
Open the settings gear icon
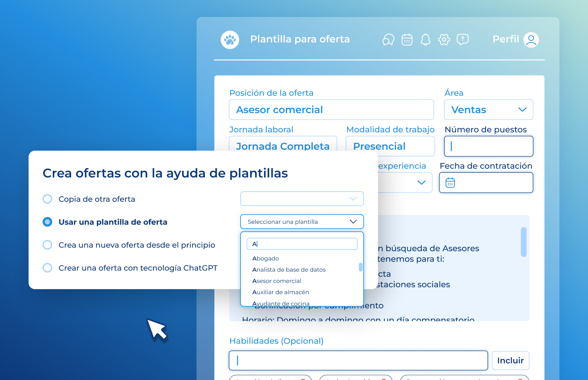click(444, 39)
